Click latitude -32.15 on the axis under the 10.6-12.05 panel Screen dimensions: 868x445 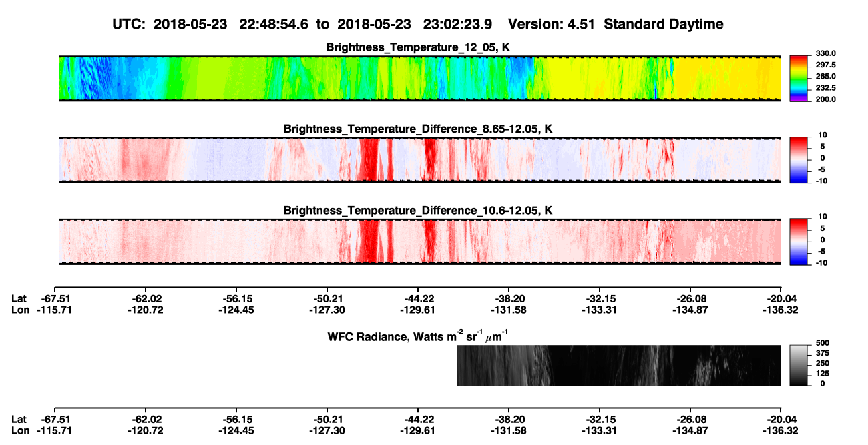coord(600,299)
